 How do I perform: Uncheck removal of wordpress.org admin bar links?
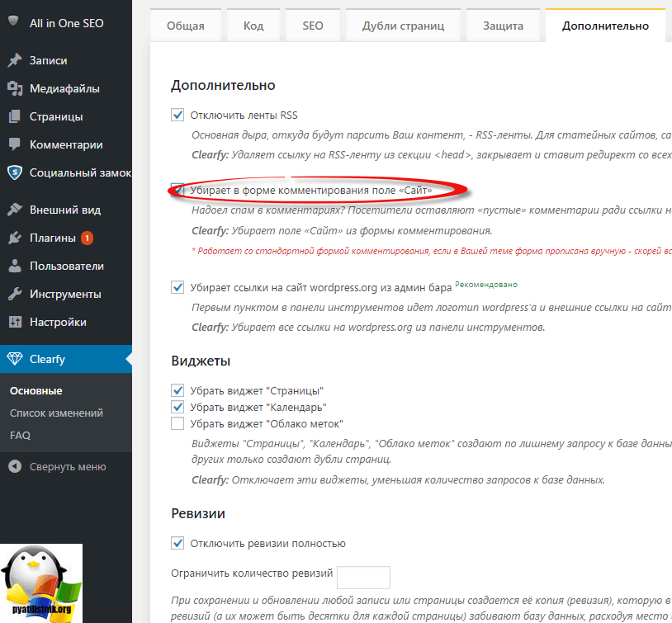[x=177, y=287]
